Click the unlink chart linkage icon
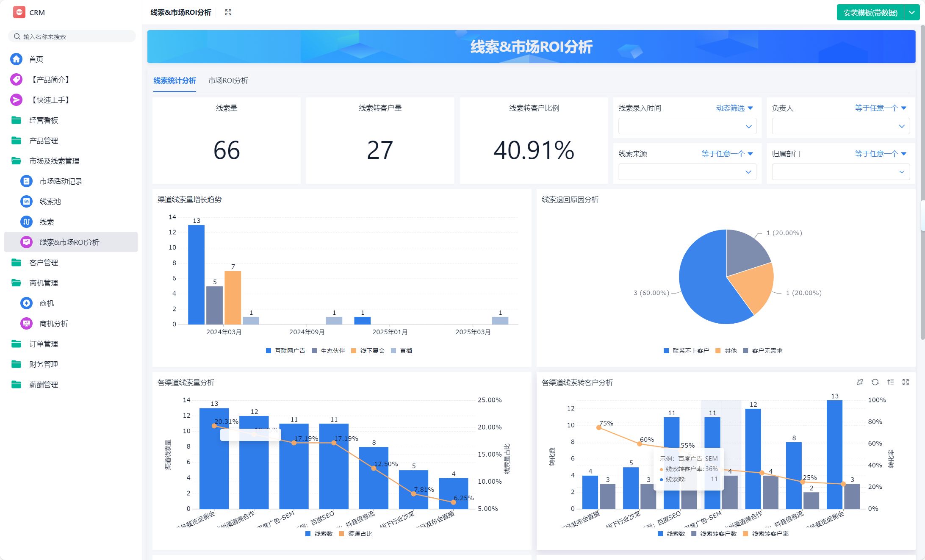The height and width of the screenshot is (560, 925). point(859,382)
